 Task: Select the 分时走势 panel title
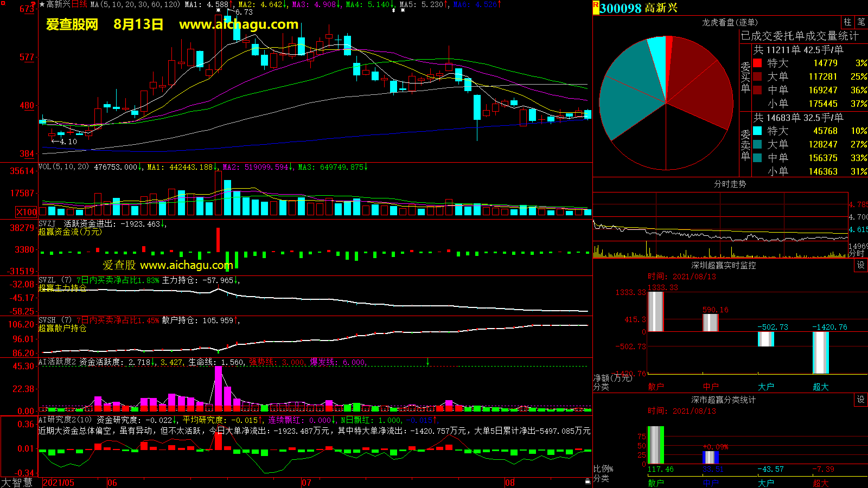(x=730, y=184)
